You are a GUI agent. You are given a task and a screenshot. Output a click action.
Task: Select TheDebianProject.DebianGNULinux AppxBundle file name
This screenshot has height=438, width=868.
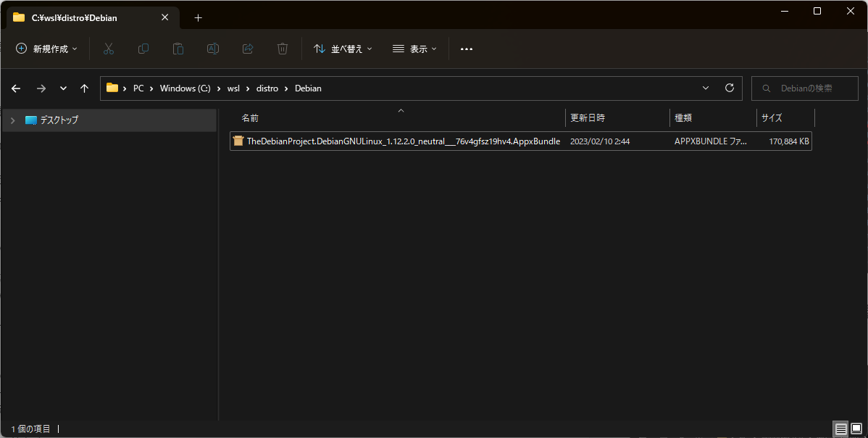[404, 141]
